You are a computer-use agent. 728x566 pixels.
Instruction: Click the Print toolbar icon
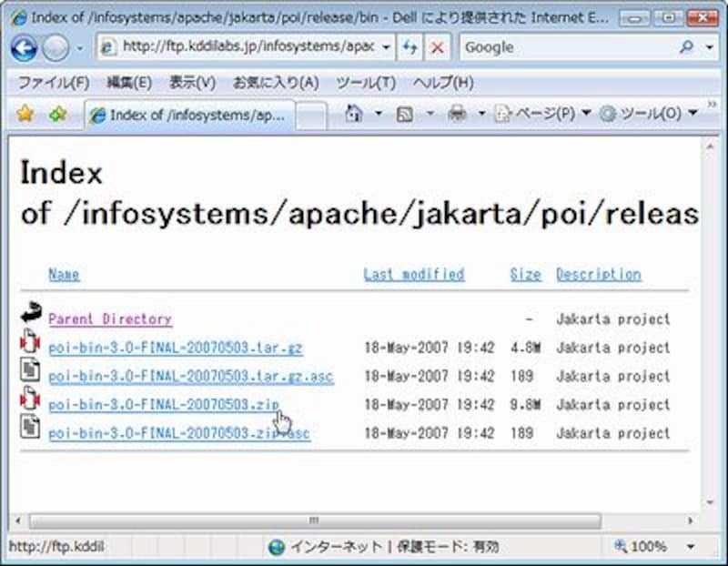coord(457,114)
